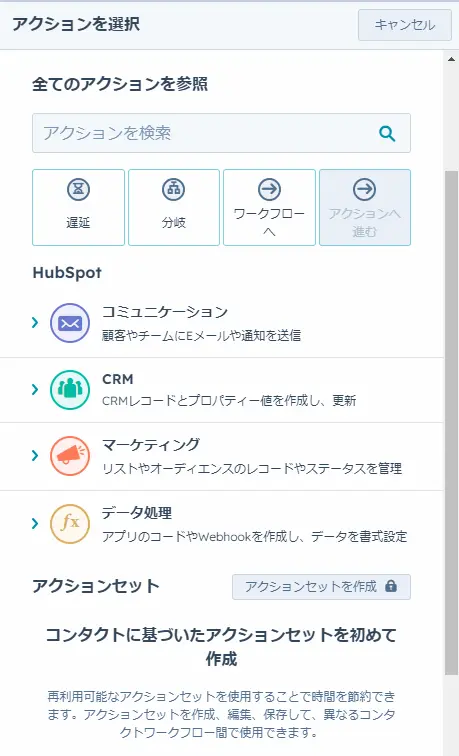Click the キャンセル button
The image size is (459, 756).
point(405,25)
